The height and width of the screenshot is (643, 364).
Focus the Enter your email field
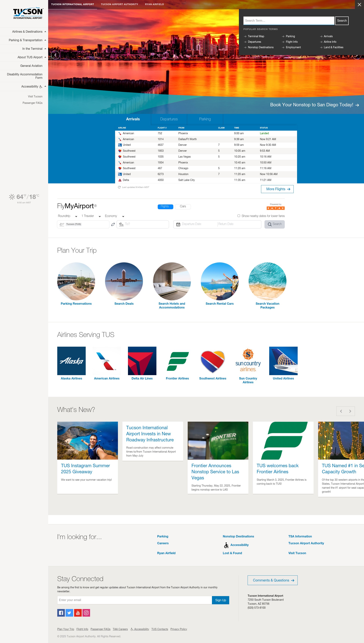134,600
